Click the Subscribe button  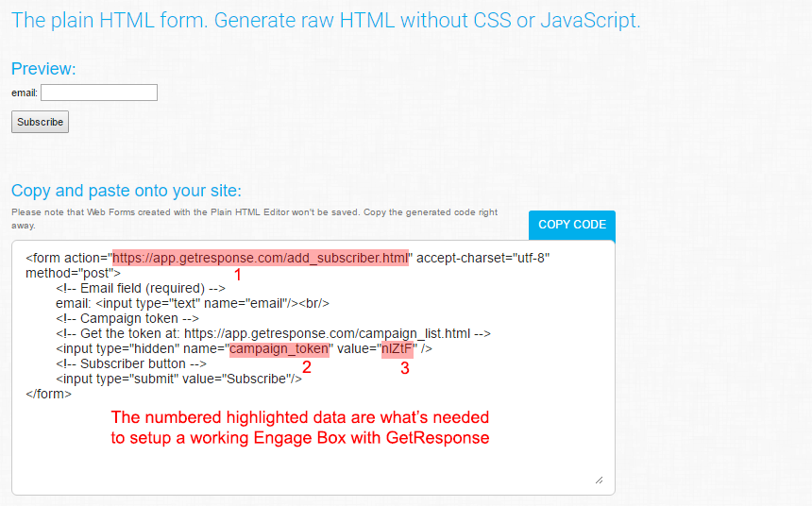point(40,122)
